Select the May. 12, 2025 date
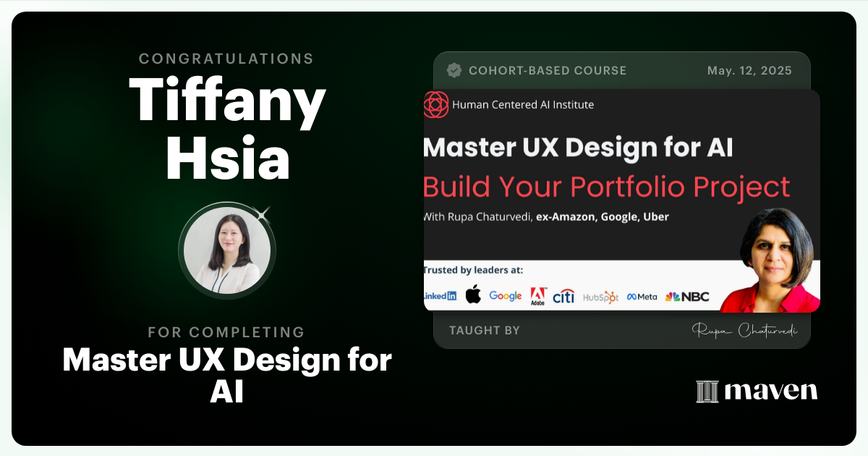Screen dimensions: 868x456 click(x=749, y=70)
